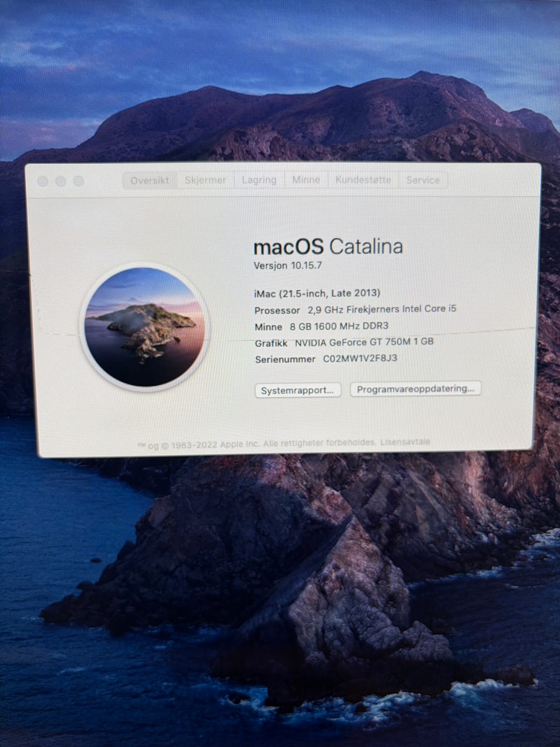Click the macOS Catalina heading
560x747 pixels.
point(328,247)
